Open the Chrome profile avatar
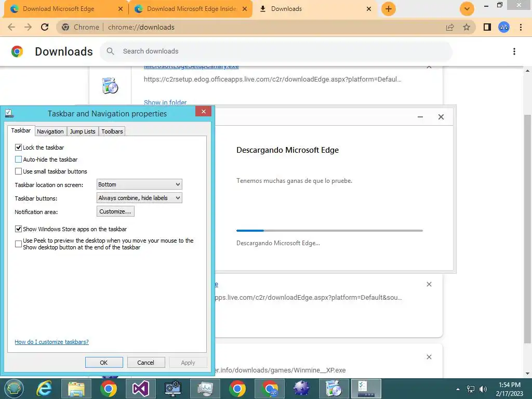This screenshot has width=532, height=399. pyautogui.click(x=504, y=27)
